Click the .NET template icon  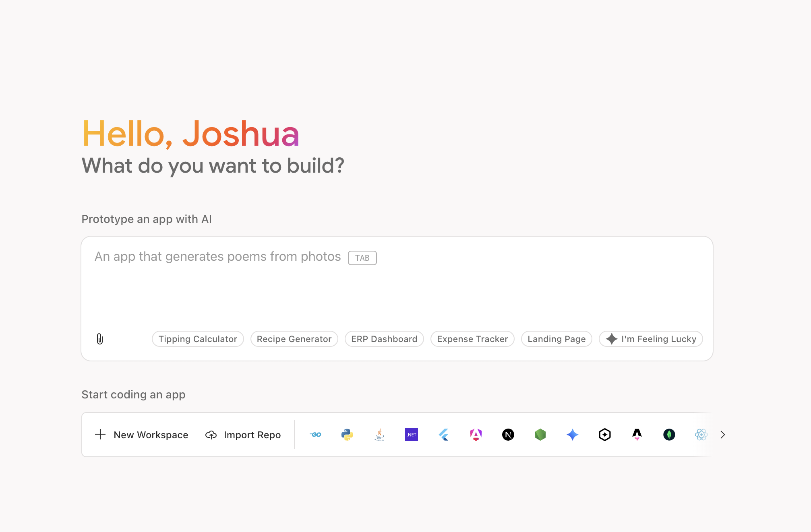pos(411,435)
